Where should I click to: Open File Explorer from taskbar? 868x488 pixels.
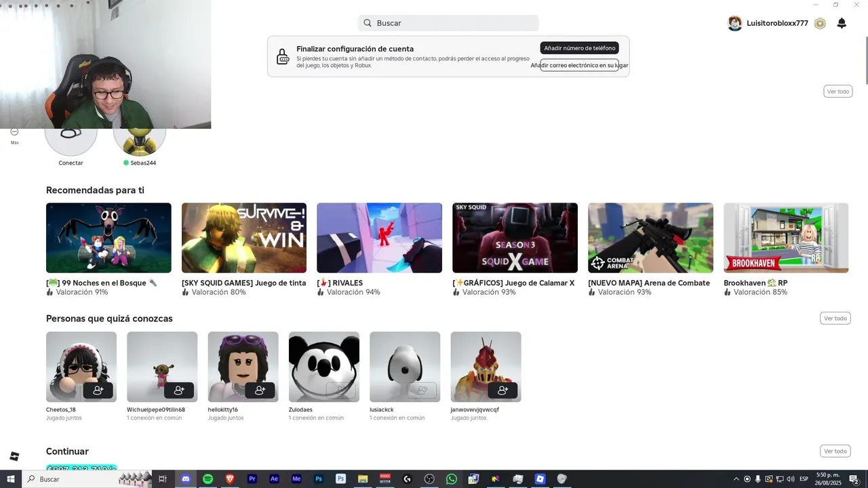click(363, 479)
